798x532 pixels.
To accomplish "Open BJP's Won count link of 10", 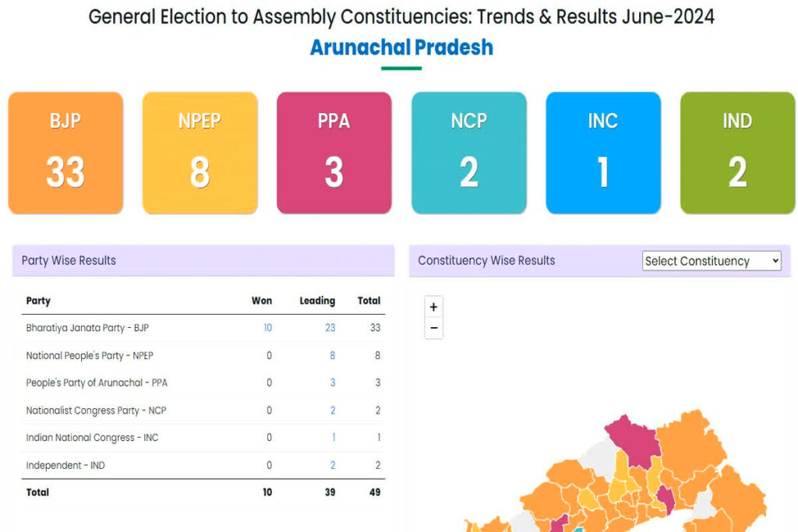I will [x=268, y=328].
